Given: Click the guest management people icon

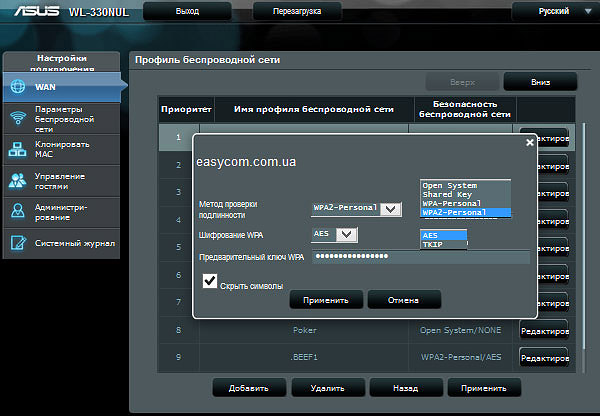Looking at the screenshot, I should 18,181.
